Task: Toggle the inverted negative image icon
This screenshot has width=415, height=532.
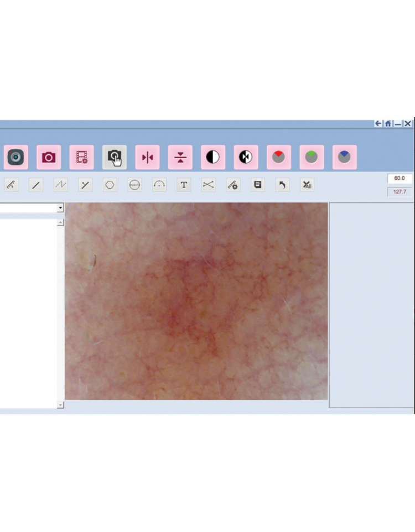Action: pyautogui.click(x=246, y=158)
